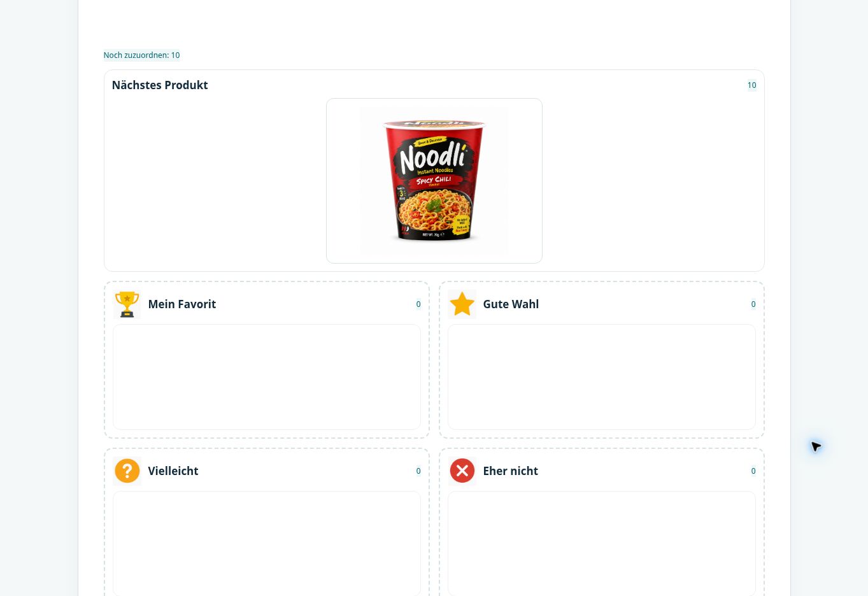Screen dimensions: 868x596
Task: Click the Mein Favorit heading text
Action: click(182, 304)
